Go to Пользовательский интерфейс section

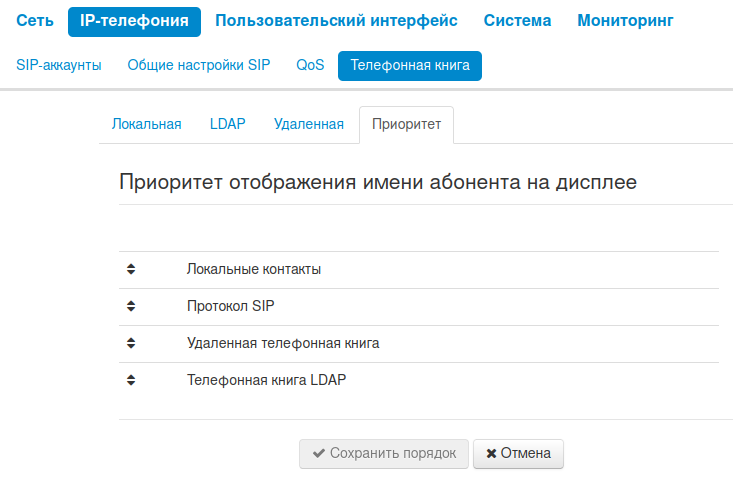336,20
